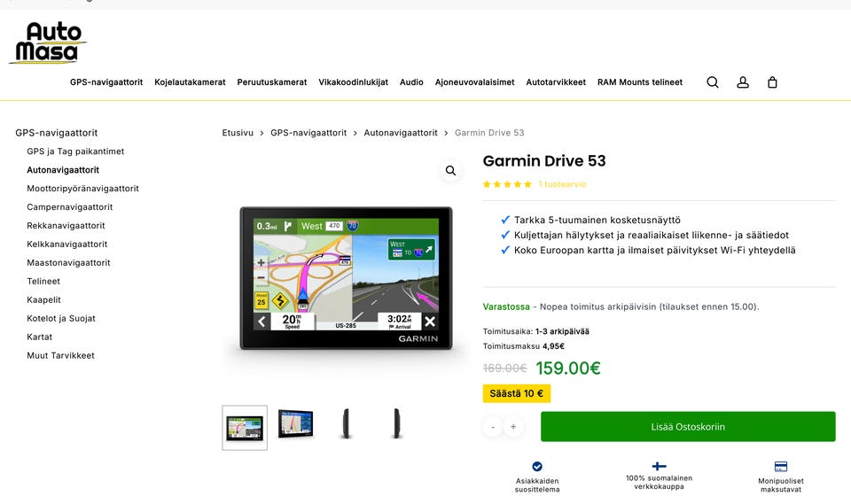
Task: Select Kotelot ja Suojat category
Action: pos(61,319)
